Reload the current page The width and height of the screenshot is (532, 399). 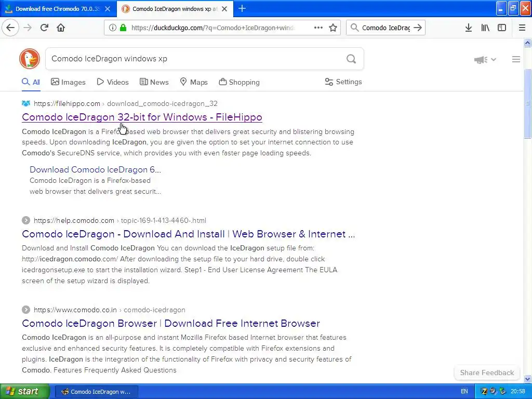(x=44, y=28)
